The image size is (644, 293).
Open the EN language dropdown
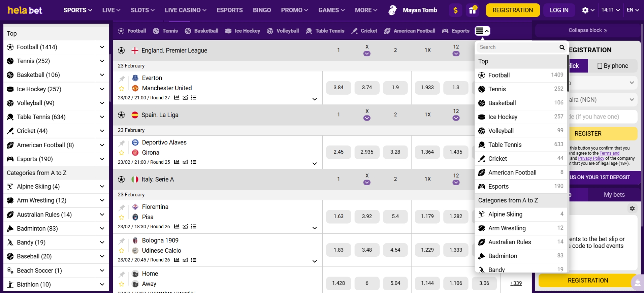click(633, 10)
